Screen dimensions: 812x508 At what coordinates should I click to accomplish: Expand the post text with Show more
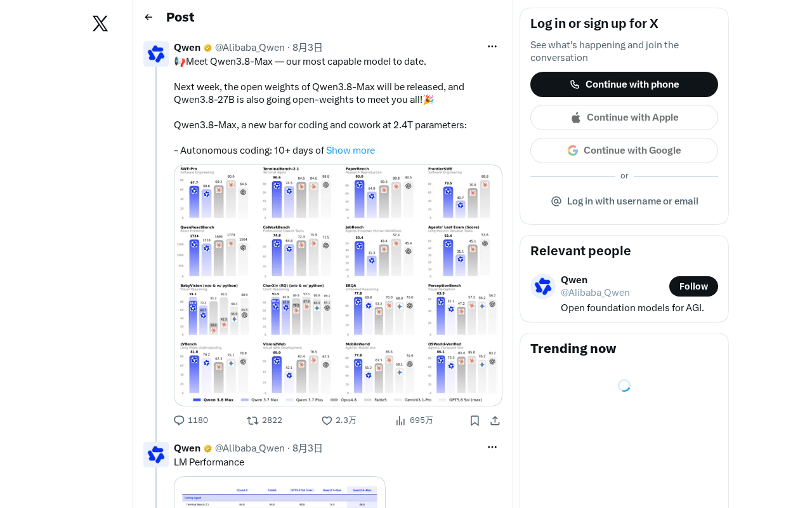coord(350,150)
